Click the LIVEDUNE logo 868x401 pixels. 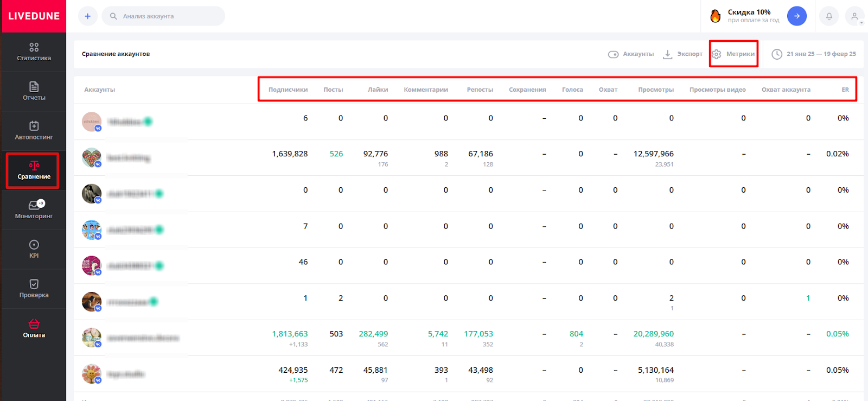[34, 16]
